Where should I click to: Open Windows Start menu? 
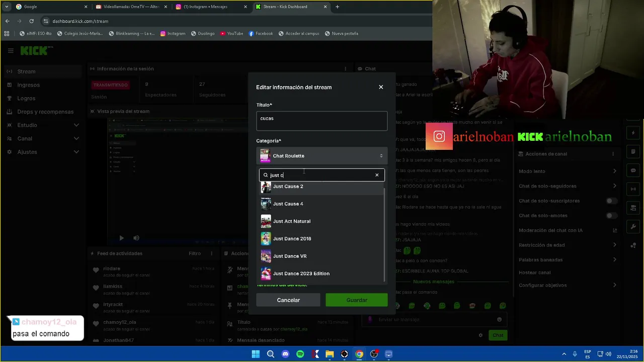(x=256, y=354)
